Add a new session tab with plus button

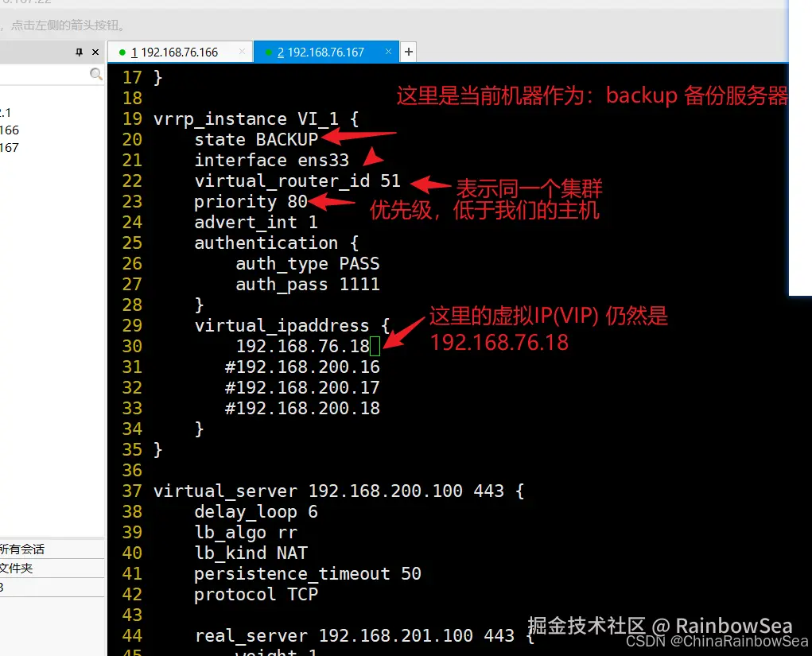409,52
